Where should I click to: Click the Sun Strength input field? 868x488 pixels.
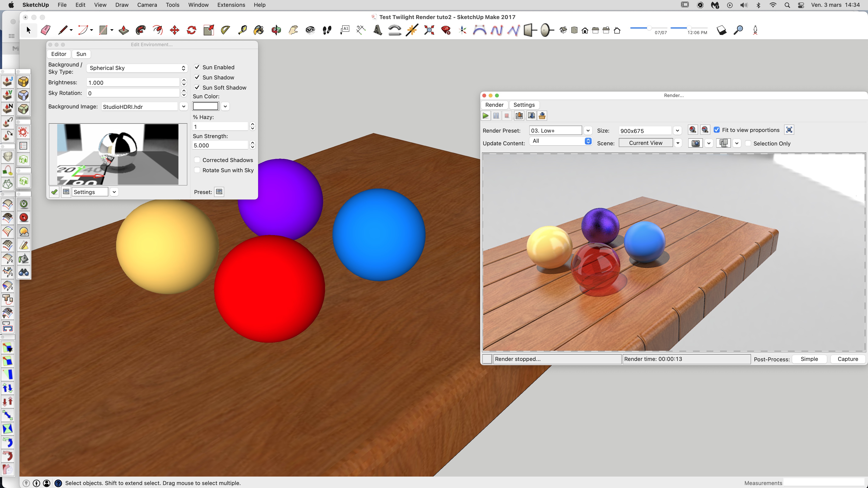tap(220, 146)
